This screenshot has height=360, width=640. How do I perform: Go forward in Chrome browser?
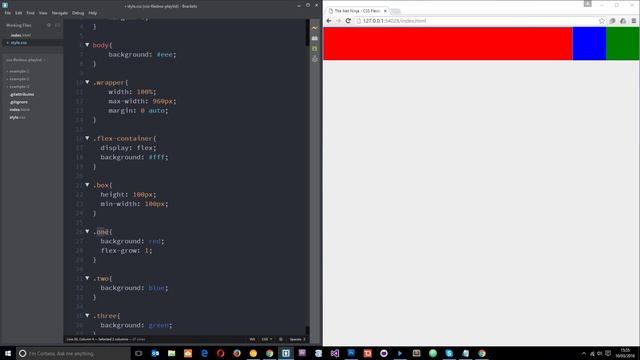(338, 21)
